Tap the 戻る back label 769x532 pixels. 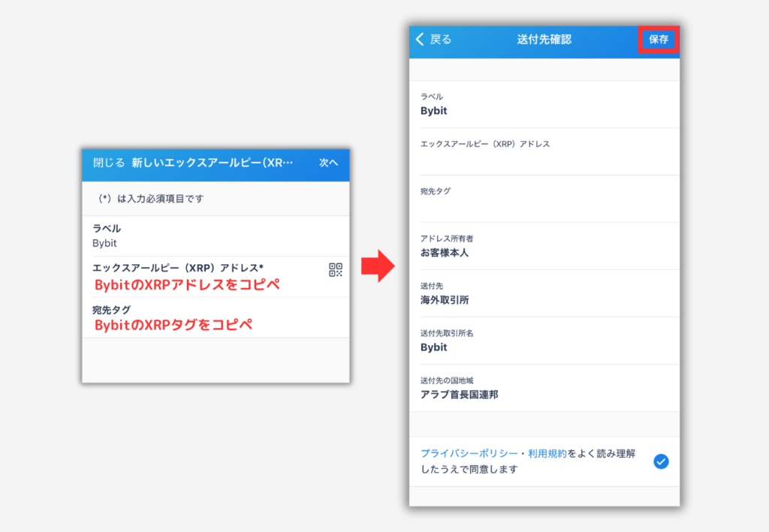point(440,39)
